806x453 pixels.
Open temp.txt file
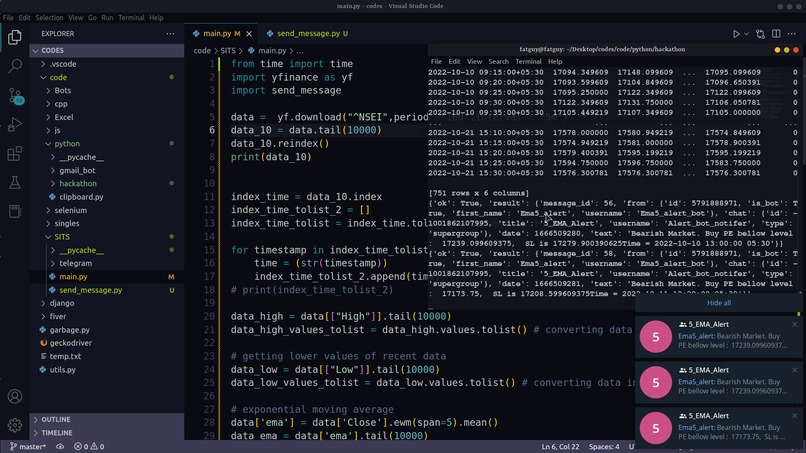point(107,356)
